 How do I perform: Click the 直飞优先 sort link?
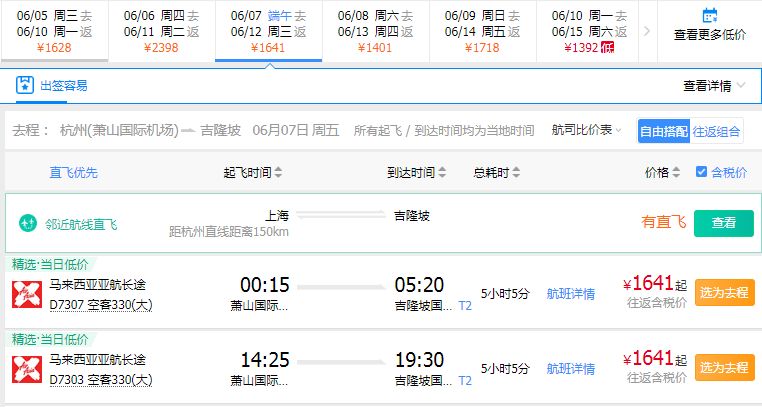[x=73, y=172]
